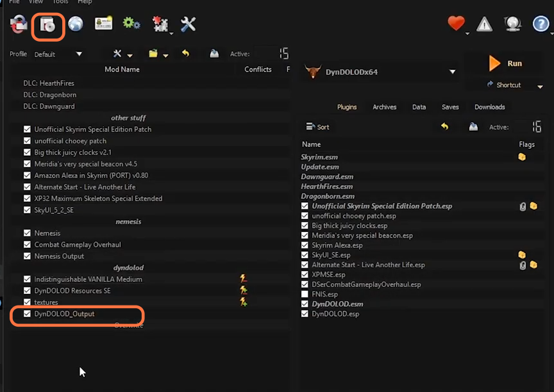Click the archive flag icon on Skyrim.esm
The image size is (554, 392).
tap(522, 157)
